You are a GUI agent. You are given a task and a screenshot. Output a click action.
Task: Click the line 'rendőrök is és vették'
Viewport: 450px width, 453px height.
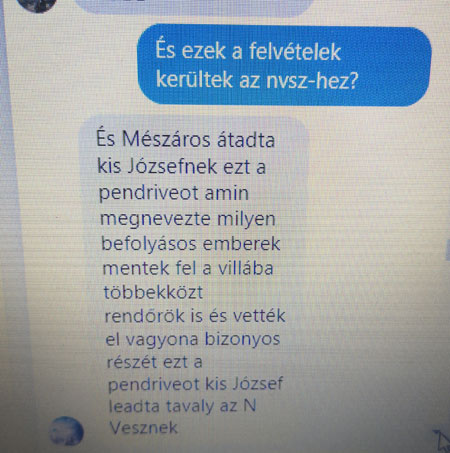(195, 316)
